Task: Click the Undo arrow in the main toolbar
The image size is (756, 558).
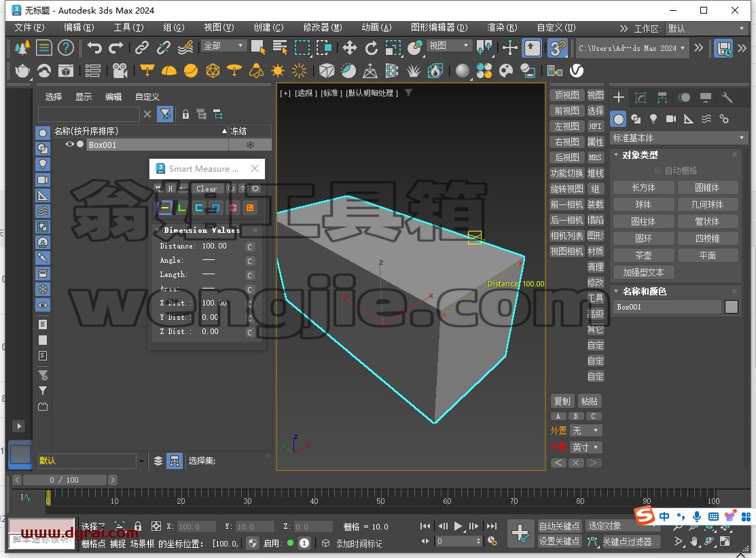Action: point(94,48)
